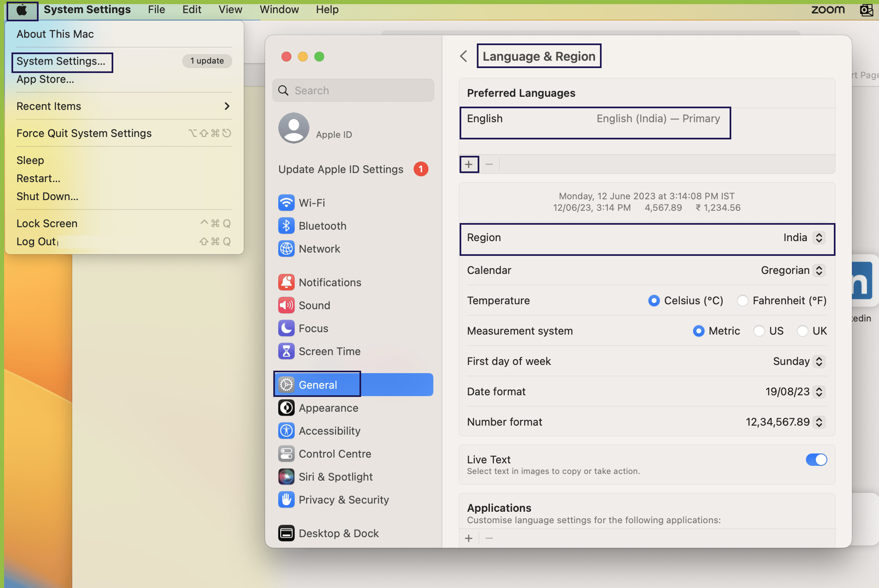The height and width of the screenshot is (588, 879).
Task: Open the Siri & Spotlight panel
Action: click(x=336, y=476)
